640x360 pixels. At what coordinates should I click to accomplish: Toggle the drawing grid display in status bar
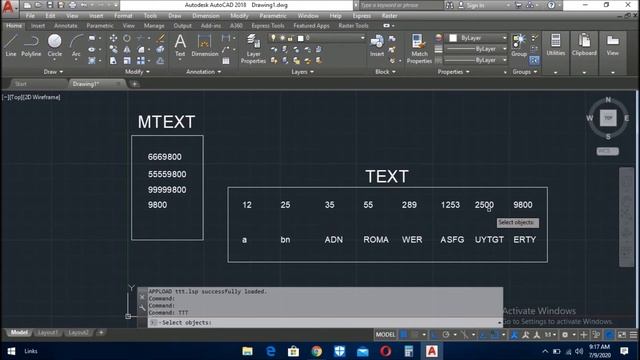(x=403, y=335)
